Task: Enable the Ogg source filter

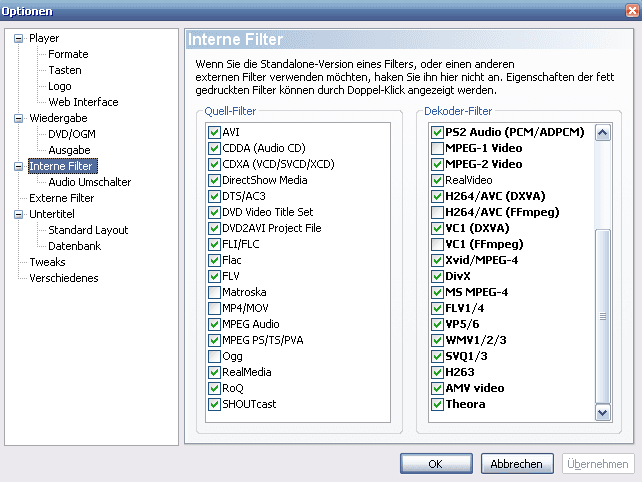Action: 214,356
